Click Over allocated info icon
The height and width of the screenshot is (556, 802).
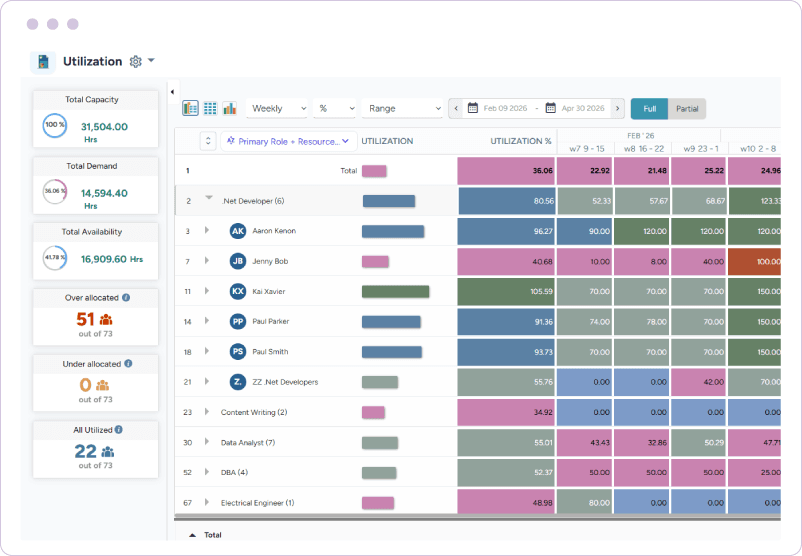click(126, 298)
